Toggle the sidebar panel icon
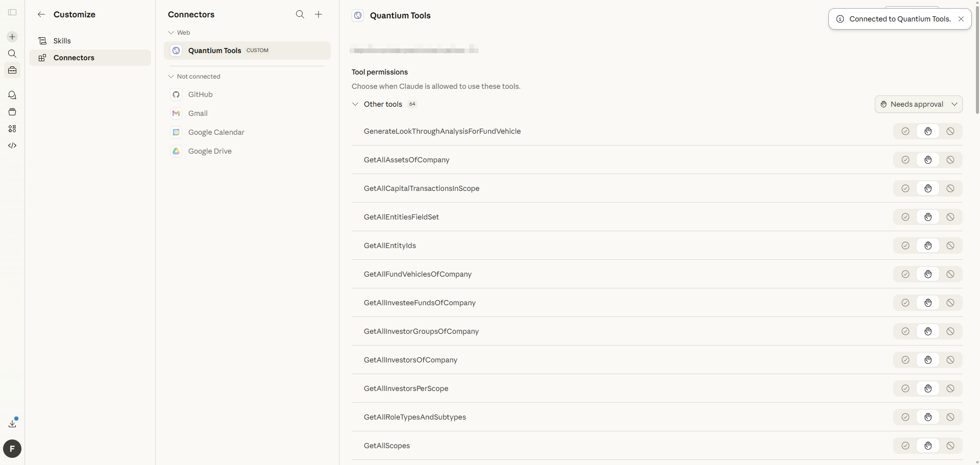 point(12,12)
